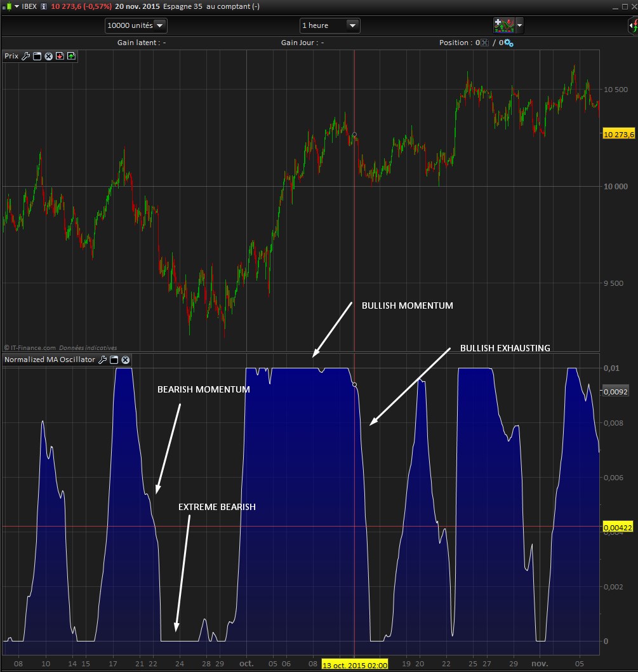
Task: Click the 0,008 oscillator axis label
Action: pyautogui.click(x=613, y=423)
